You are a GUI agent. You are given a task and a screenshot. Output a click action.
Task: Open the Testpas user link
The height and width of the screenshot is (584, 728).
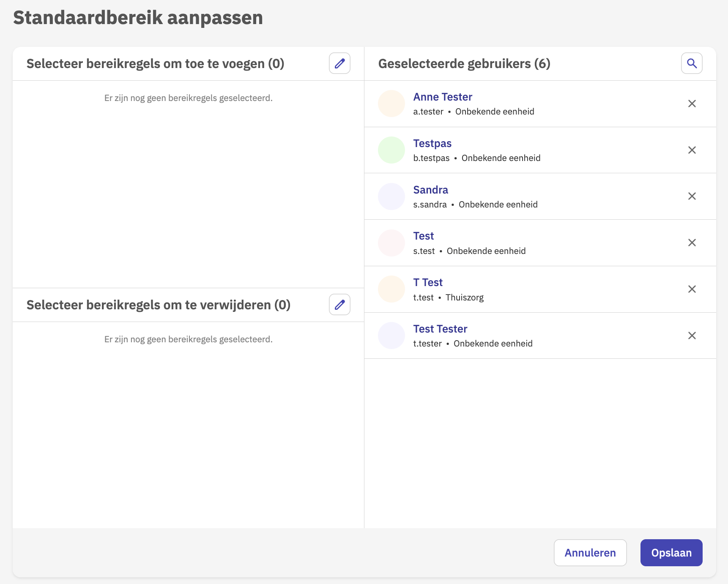click(x=432, y=143)
